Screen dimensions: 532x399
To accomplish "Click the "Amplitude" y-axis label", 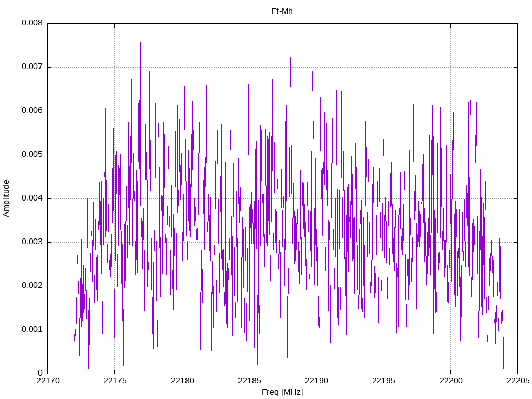I will [6, 198].
